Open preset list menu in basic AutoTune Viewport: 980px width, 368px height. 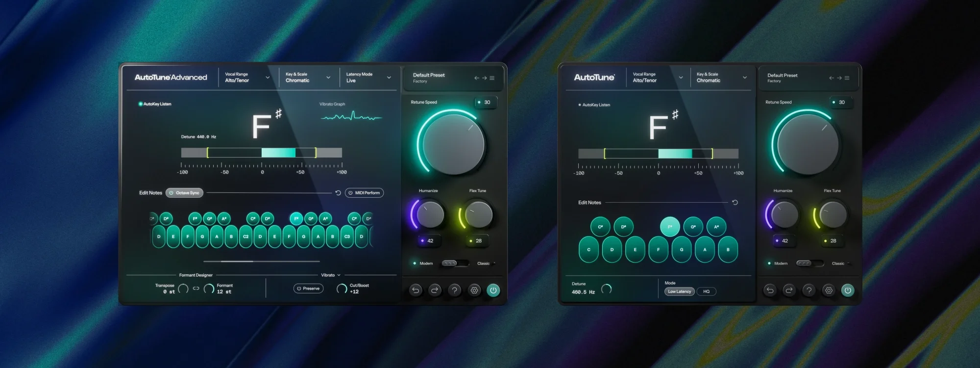[847, 78]
